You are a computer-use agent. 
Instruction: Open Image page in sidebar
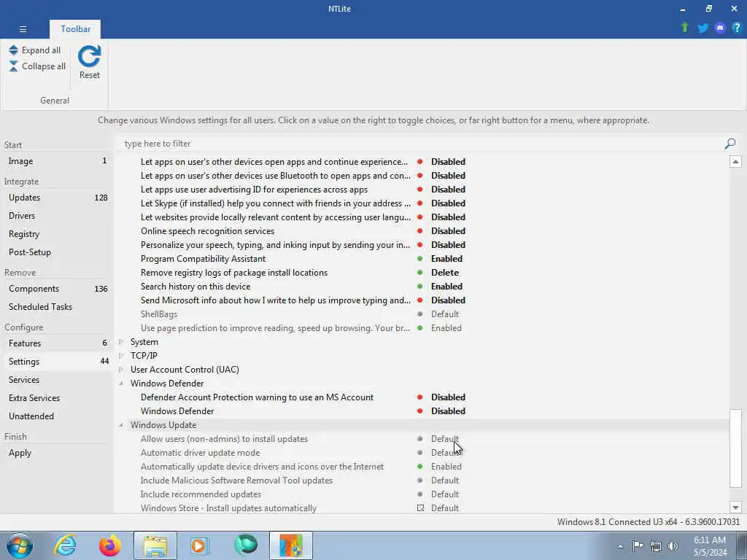(56, 161)
